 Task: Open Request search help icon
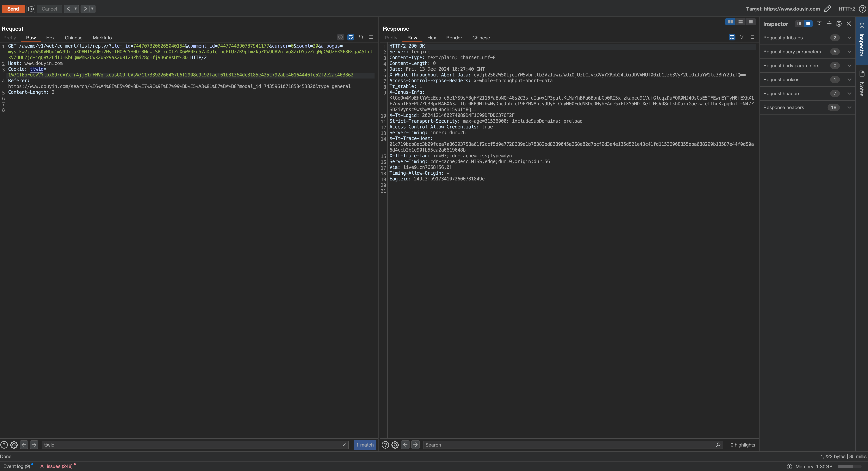coord(4,445)
